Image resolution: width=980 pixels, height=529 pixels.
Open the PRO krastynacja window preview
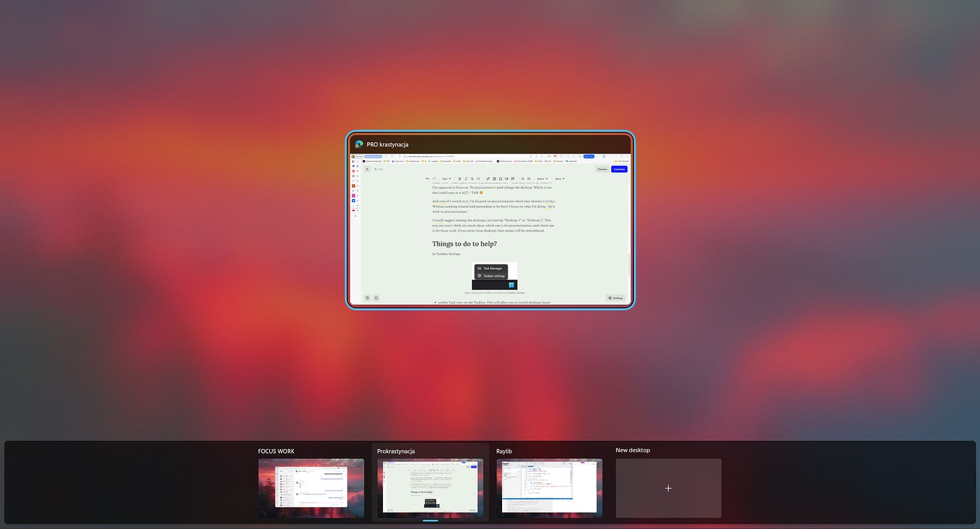491,220
